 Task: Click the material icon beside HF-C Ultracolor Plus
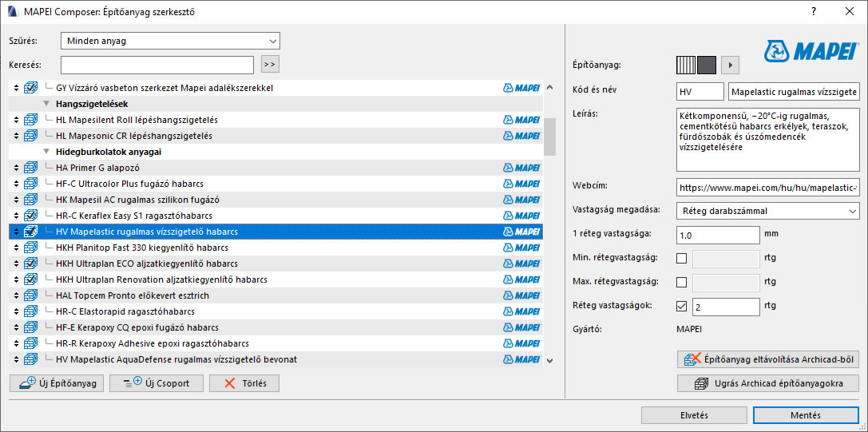[x=31, y=184]
